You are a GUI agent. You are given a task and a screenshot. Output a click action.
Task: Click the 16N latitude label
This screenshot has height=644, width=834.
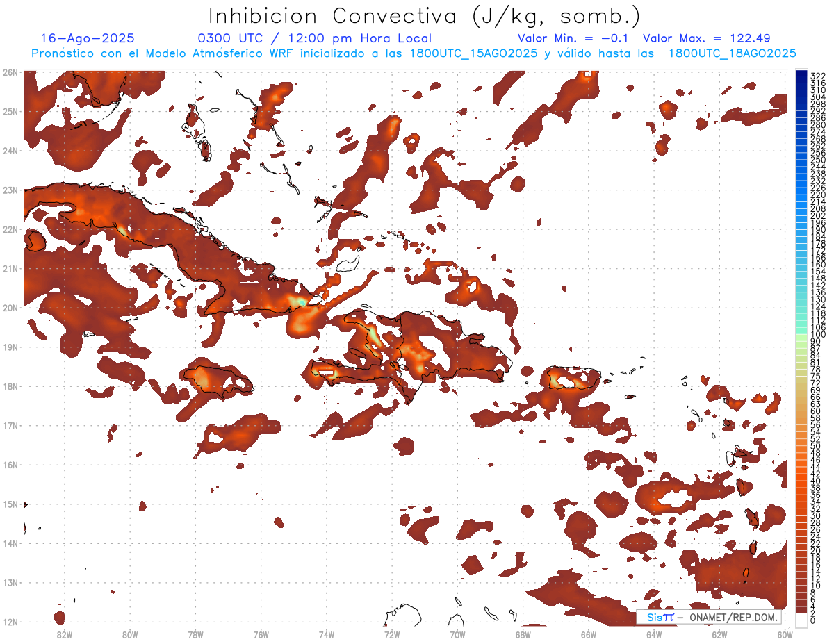[10, 465]
